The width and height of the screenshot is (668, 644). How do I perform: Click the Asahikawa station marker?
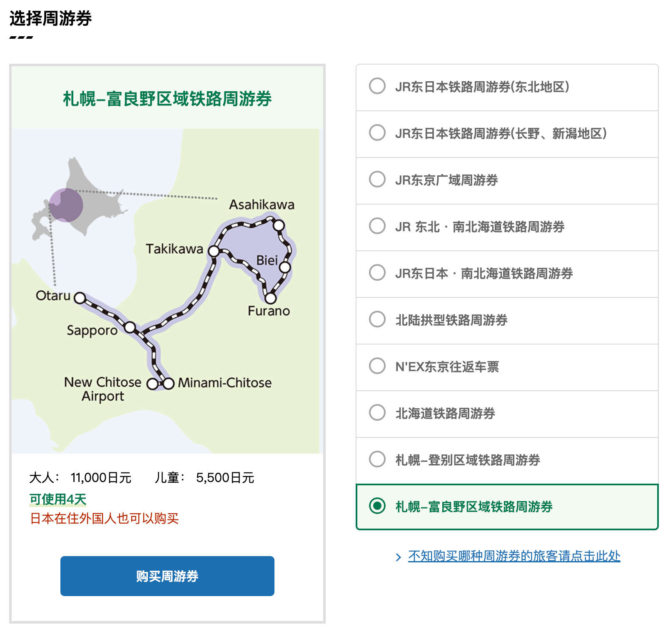click(279, 225)
